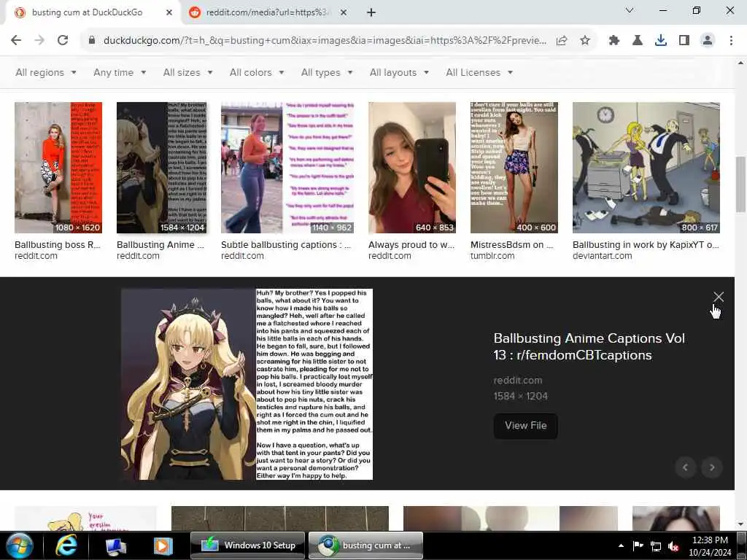The image size is (747, 560).
Task: Click the large preview image in the detail panel
Action: [x=247, y=384]
